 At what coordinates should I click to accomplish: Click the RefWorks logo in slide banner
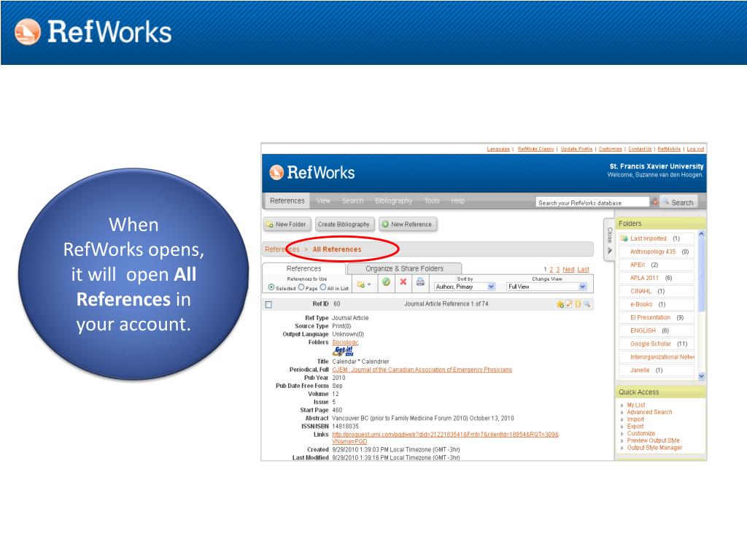coord(93,32)
